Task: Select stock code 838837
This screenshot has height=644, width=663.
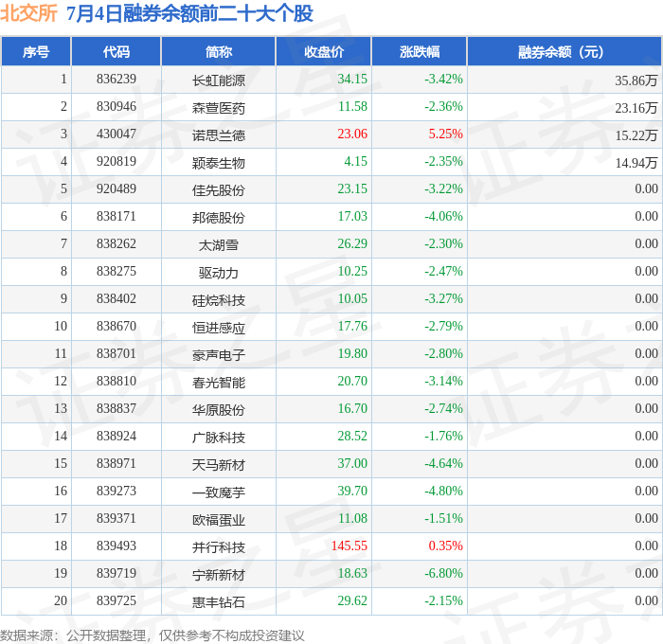Action: pyautogui.click(x=116, y=409)
